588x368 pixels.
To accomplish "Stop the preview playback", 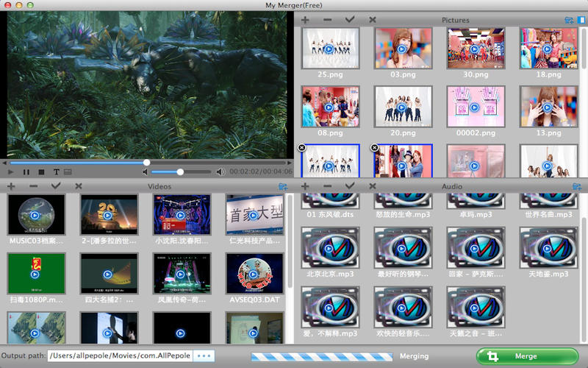I will 42,172.
